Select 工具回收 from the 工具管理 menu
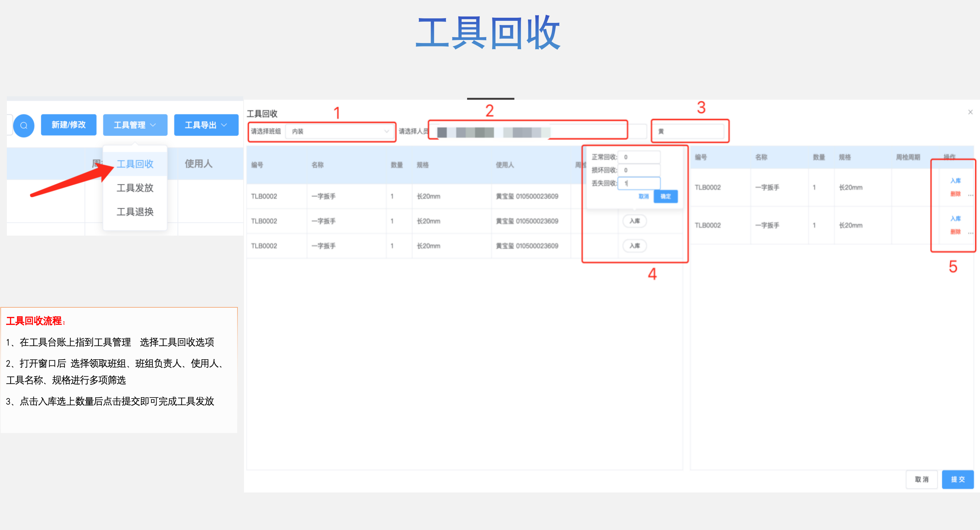 click(x=135, y=164)
